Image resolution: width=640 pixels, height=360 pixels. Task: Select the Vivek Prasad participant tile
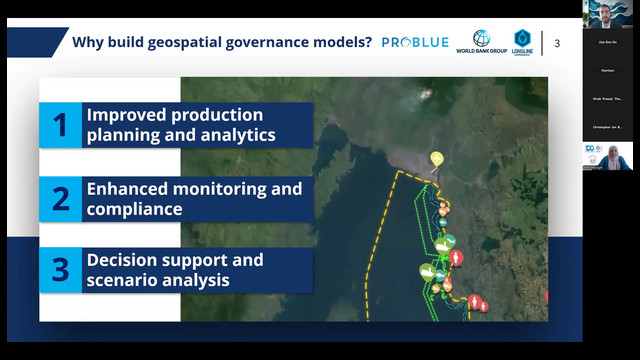607,99
